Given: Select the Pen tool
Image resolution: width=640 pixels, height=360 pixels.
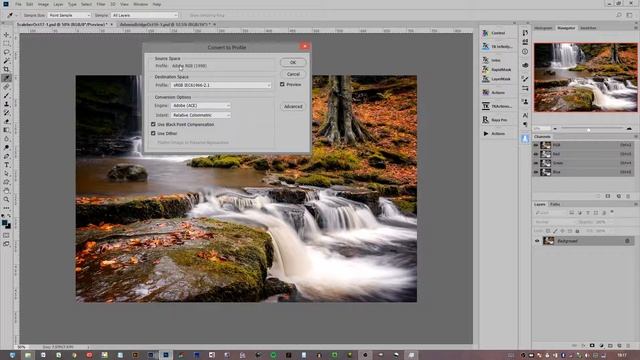Looking at the screenshot, I should [x=6, y=156].
